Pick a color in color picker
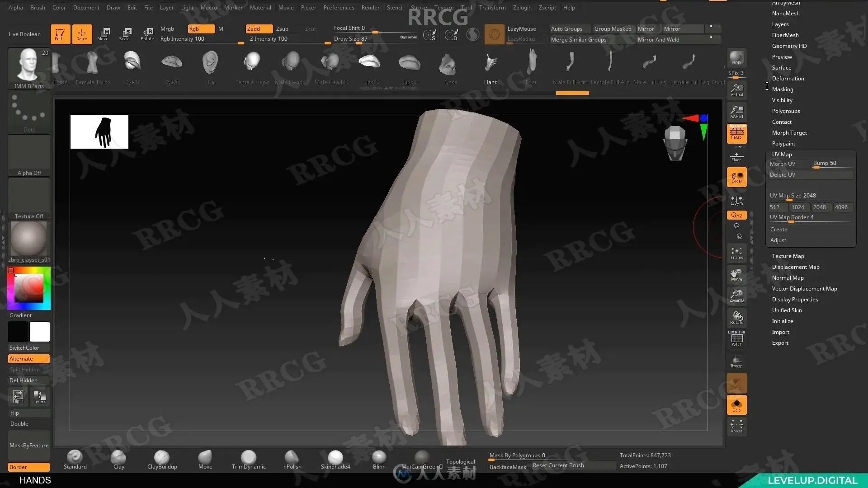This screenshot has width=868, height=488. [x=29, y=288]
